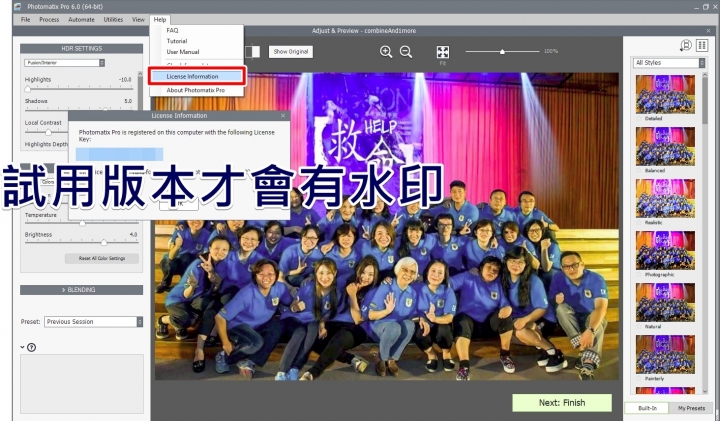Click the Brightness slider handle
The height and width of the screenshot is (421, 720).
(104, 242)
